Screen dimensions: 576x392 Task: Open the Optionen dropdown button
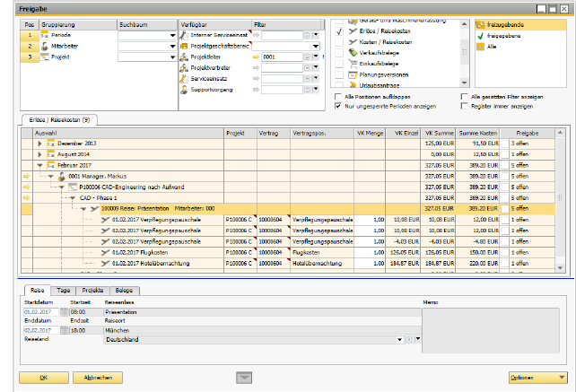click(x=537, y=378)
